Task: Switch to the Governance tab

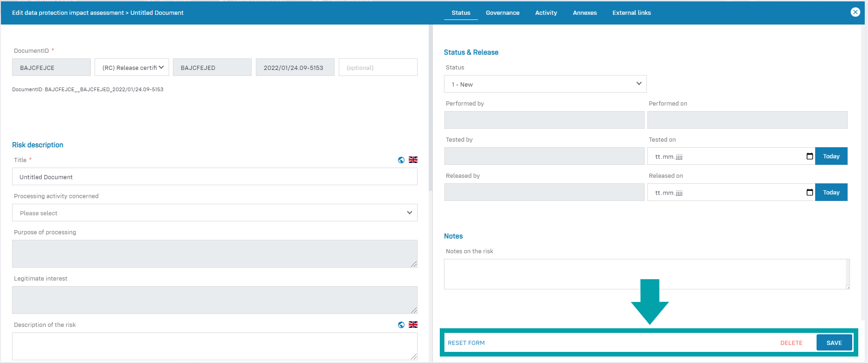Action: point(502,13)
